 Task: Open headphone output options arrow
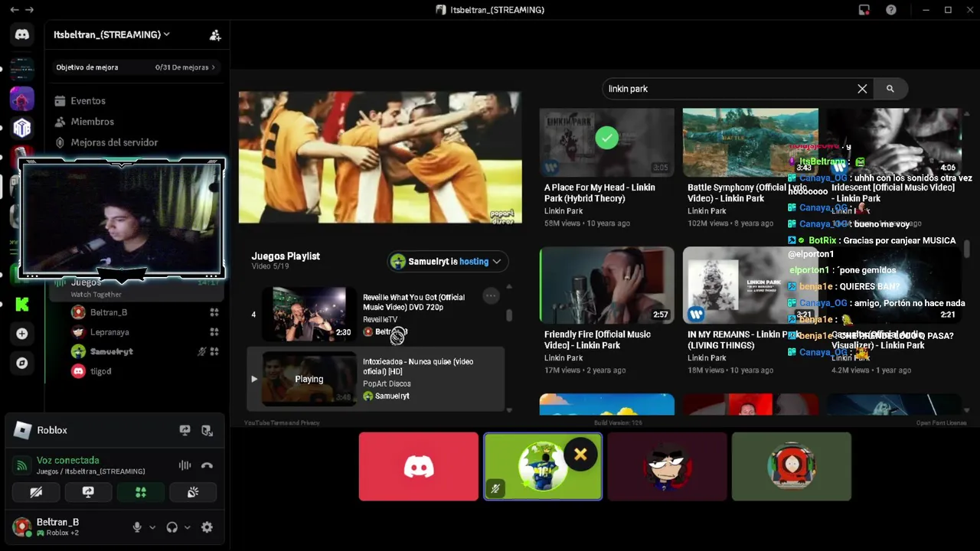pos(188,527)
